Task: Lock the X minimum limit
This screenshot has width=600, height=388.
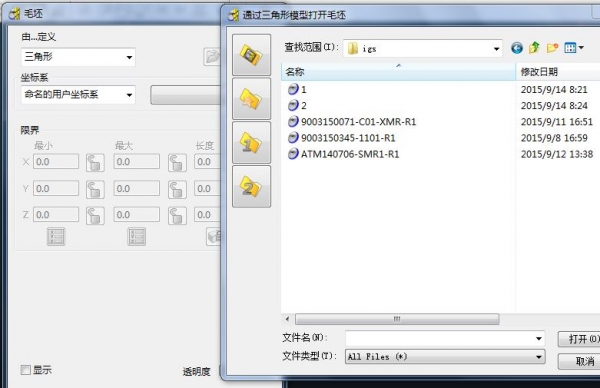Action: click(x=95, y=163)
